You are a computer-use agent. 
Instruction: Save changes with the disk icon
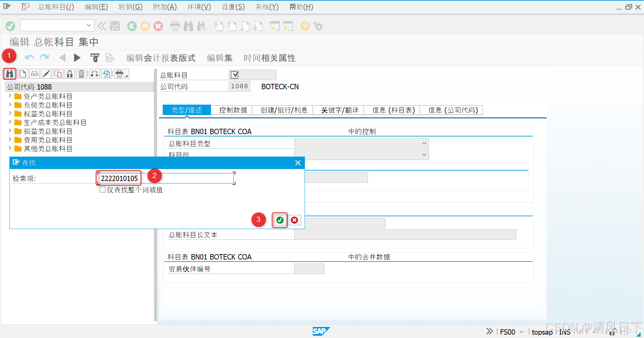tap(115, 26)
